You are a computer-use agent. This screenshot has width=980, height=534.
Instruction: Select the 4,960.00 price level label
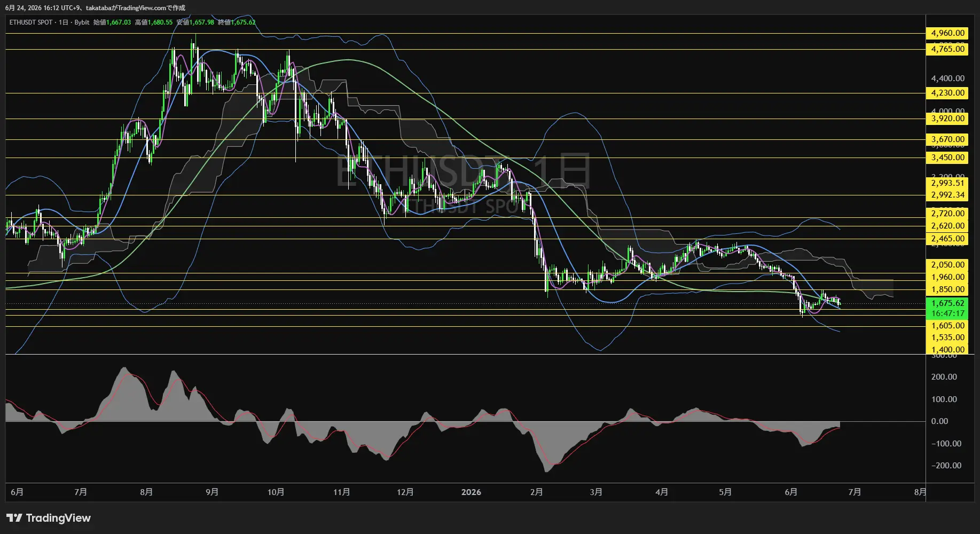click(x=948, y=33)
